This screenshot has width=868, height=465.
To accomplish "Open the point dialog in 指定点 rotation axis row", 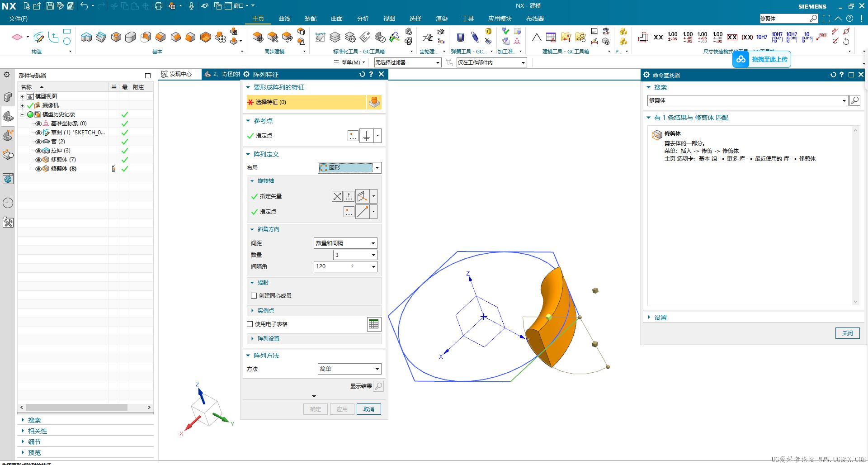I will (349, 212).
